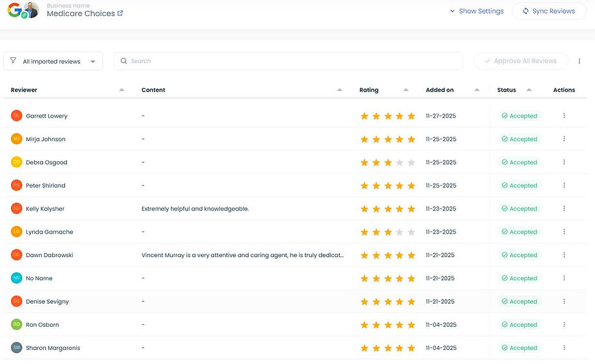Click the No Name reviewer avatar

16,278
